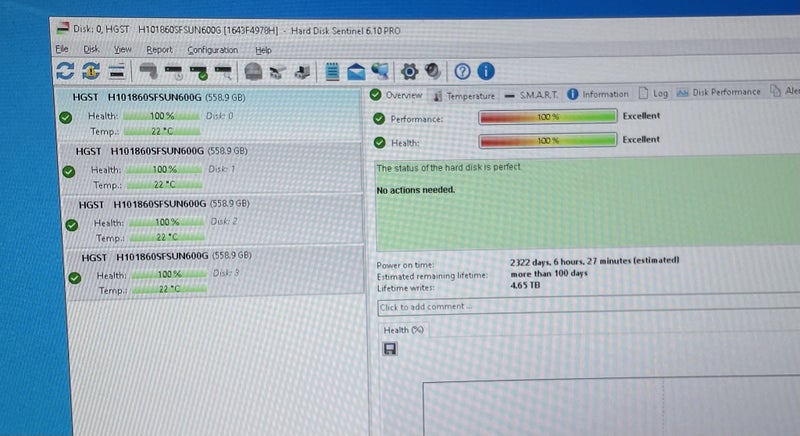Click Disk 0 Health 100 % green bar
800x436 pixels.
pyautogui.click(x=161, y=116)
